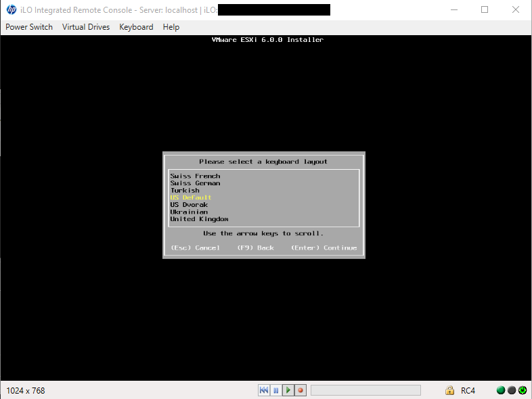Select Swiss French keyboard layout
532x399 pixels.
[195, 176]
